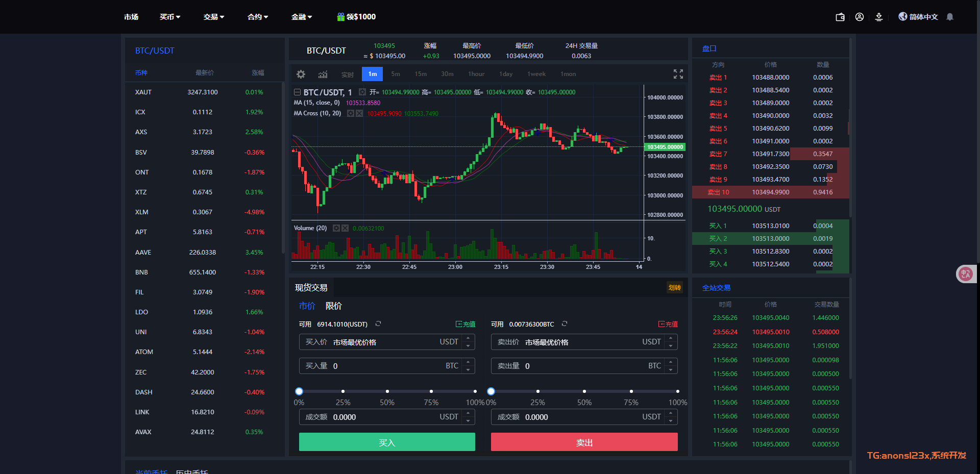
Task: Switch order type to 限价 (limit)
Action: [x=333, y=306]
